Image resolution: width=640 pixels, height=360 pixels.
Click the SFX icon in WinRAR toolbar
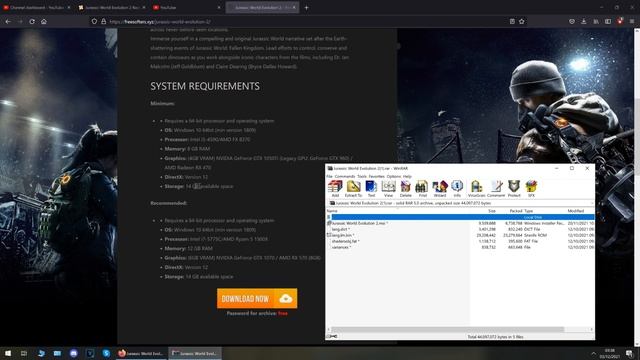point(531,189)
